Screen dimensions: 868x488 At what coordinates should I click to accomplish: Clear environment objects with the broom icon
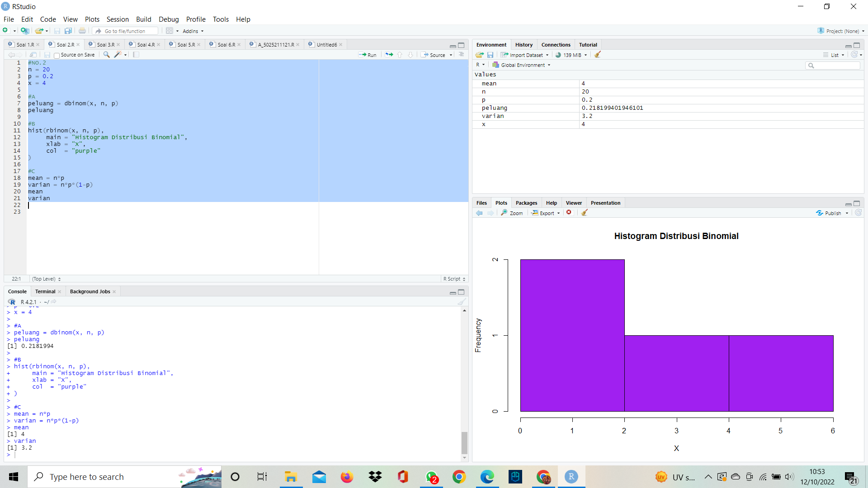click(x=598, y=55)
